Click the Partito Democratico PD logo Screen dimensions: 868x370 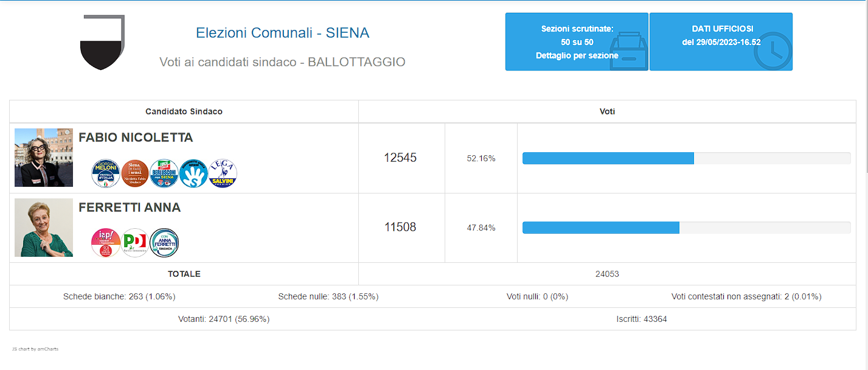135,243
